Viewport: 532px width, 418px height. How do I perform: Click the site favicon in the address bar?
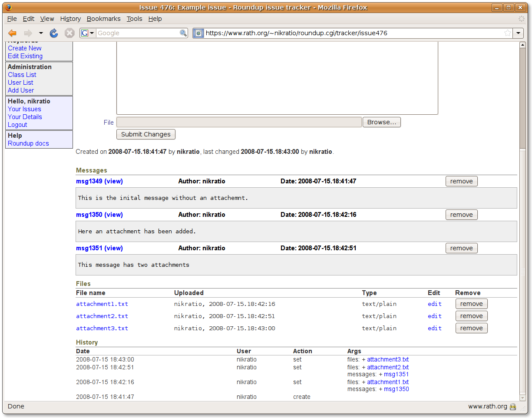198,33
